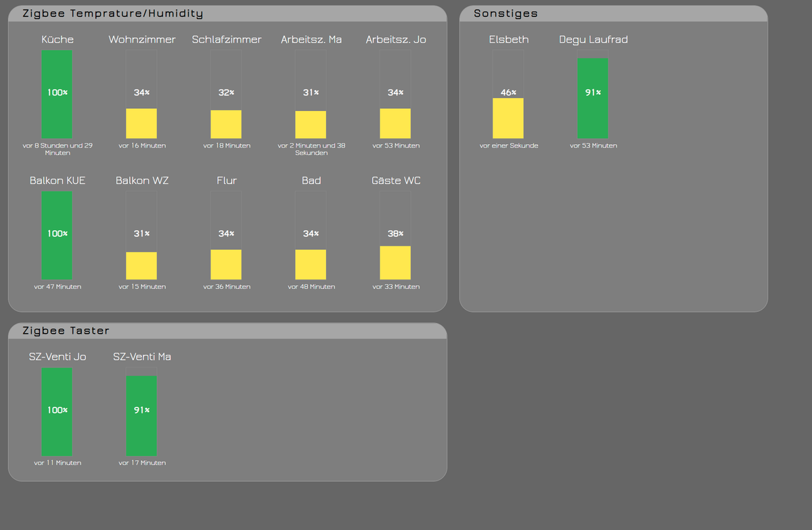The width and height of the screenshot is (812, 530).
Task: Click the Schlafzimmer humidity gauge
Action: [226, 124]
